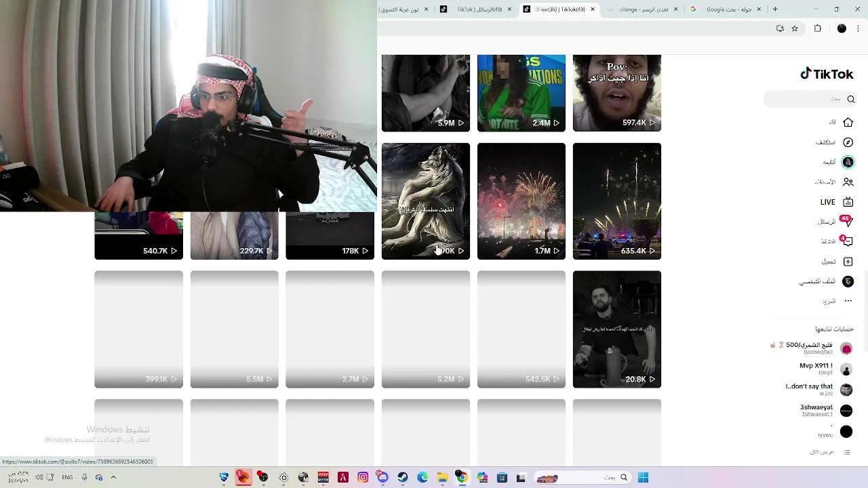Open followed account 3shwaeyat
Image resolution: width=868 pixels, height=488 pixels.
[826, 411]
